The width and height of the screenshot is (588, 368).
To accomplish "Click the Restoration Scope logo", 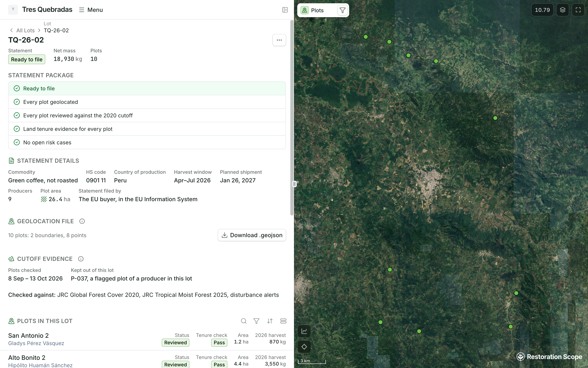I will [549, 357].
